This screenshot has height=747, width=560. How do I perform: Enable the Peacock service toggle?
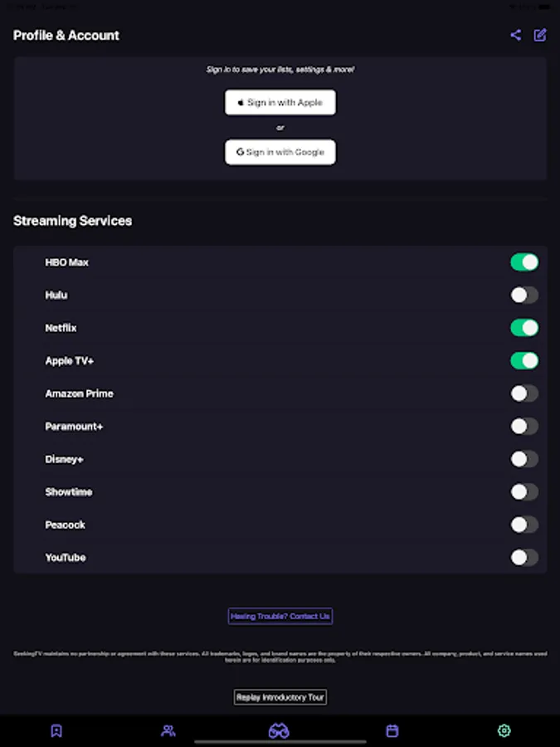(524, 525)
